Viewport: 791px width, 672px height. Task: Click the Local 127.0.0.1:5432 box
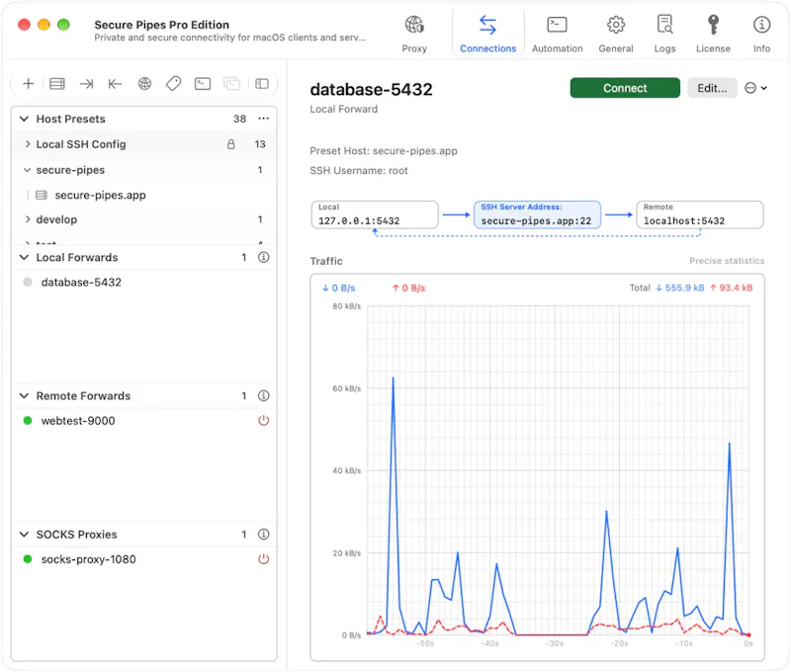point(375,215)
